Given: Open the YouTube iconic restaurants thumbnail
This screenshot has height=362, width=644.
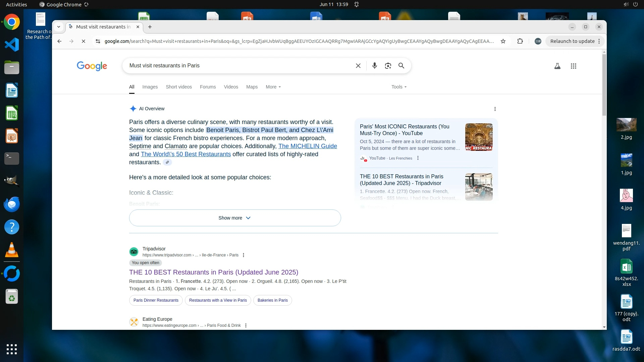Looking at the screenshot, I should [x=479, y=137].
